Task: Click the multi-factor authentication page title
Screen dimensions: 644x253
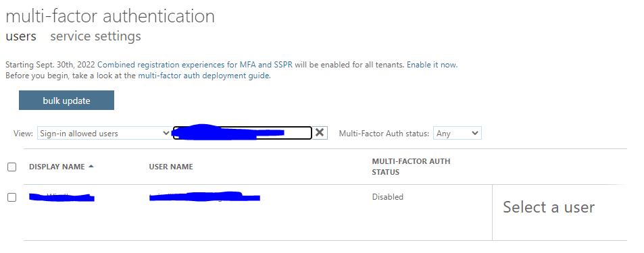Action: (x=110, y=16)
